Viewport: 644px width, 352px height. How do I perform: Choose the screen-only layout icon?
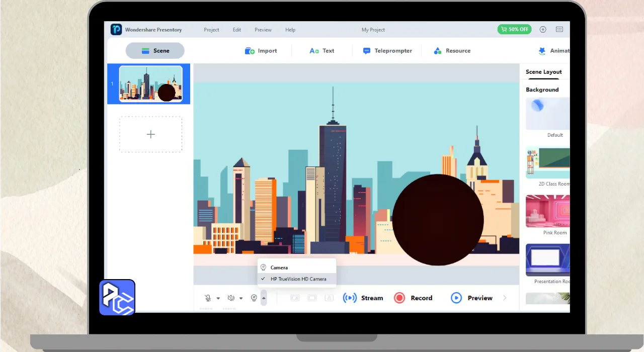[312, 298]
